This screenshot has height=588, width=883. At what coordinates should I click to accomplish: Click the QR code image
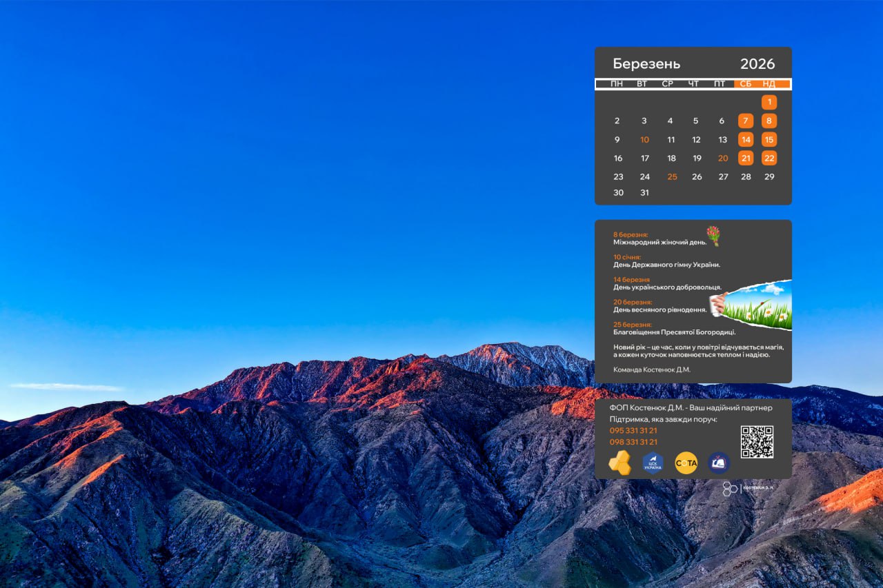pyautogui.click(x=757, y=442)
